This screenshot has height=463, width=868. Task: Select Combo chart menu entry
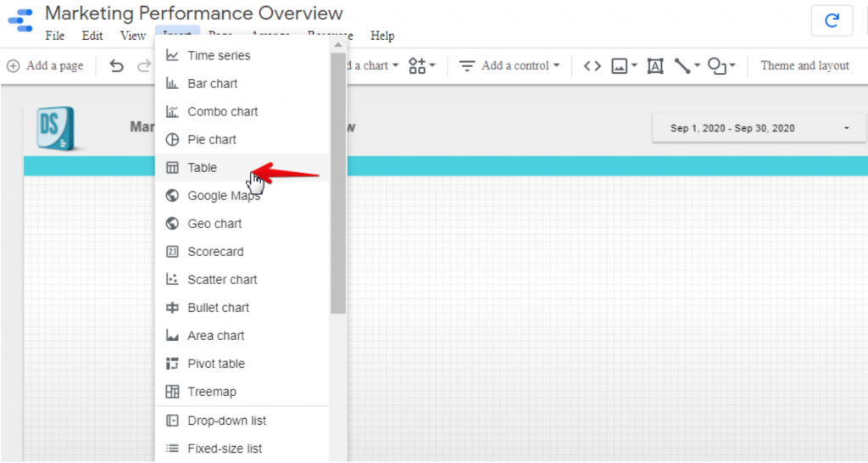[x=242, y=111]
